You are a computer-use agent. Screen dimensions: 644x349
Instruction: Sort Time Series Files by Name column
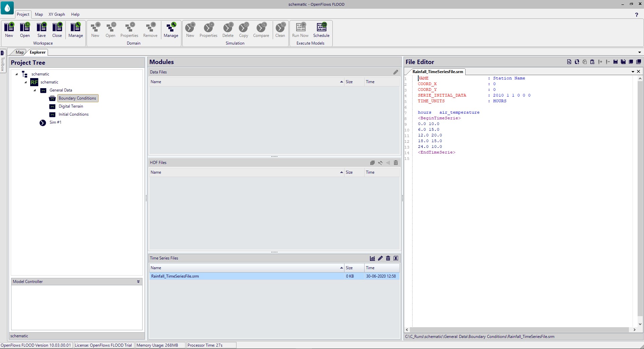pos(247,268)
